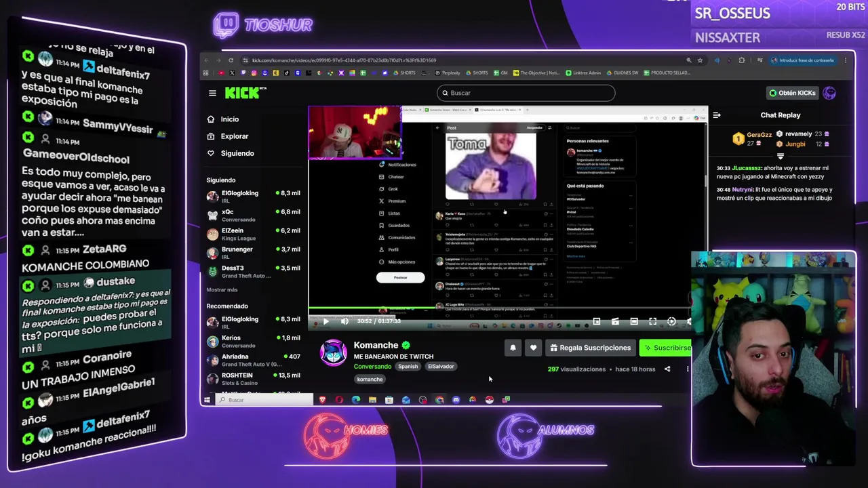This screenshot has width=868, height=488.
Task: Open Komanche channel avatar
Action: 334,354
